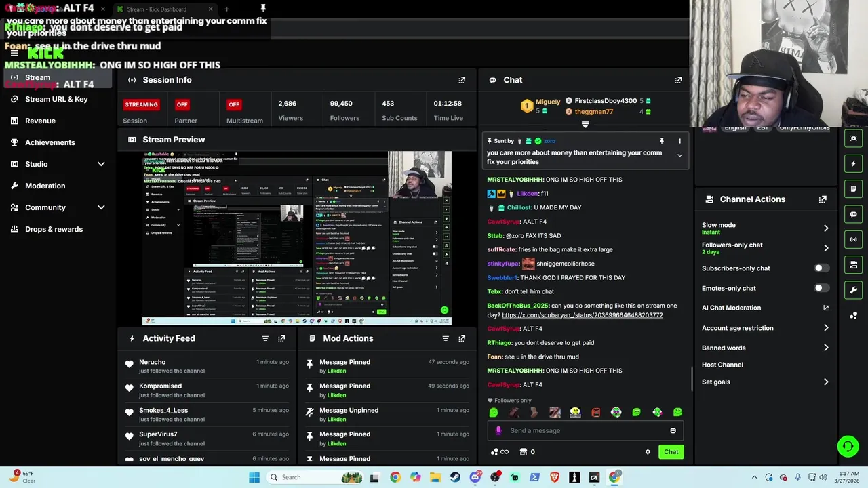Open Windows Start menu
The image size is (868, 488).
(254, 477)
